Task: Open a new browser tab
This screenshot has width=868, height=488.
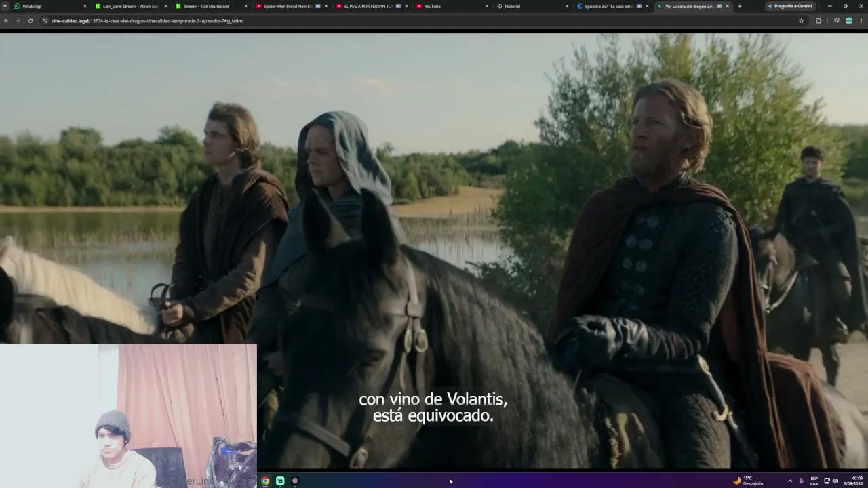Action: point(739,6)
